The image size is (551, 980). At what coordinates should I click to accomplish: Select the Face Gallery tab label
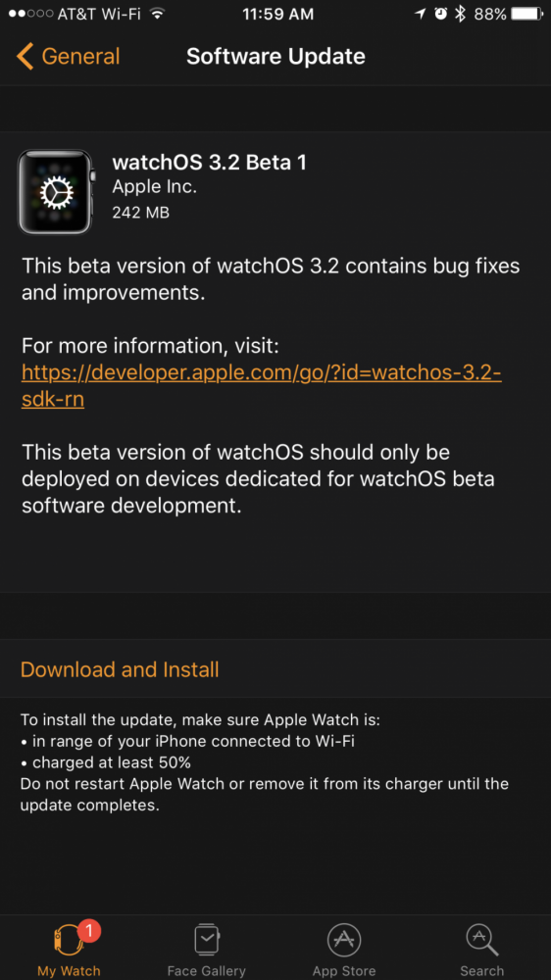coord(207,970)
